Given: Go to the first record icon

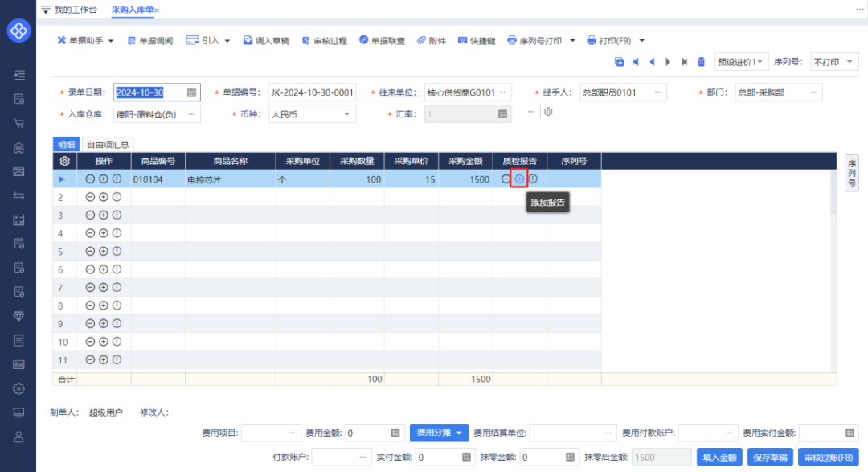Looking at the screenshot, I should [636, 61].
